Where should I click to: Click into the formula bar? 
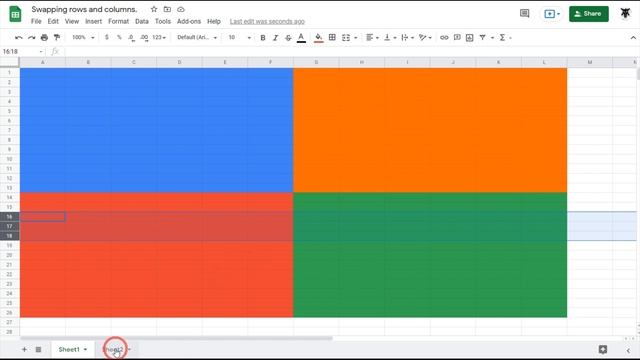[x=349, y=51]
